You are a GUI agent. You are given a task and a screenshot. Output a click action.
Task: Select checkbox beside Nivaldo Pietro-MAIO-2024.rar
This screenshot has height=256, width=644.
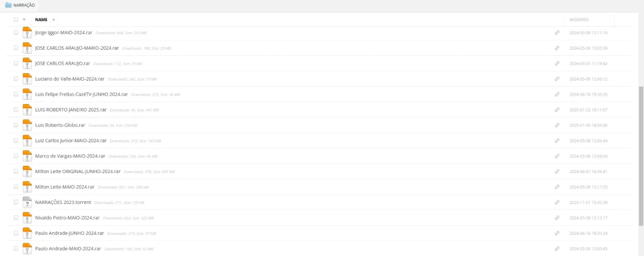tap(16, 218)
